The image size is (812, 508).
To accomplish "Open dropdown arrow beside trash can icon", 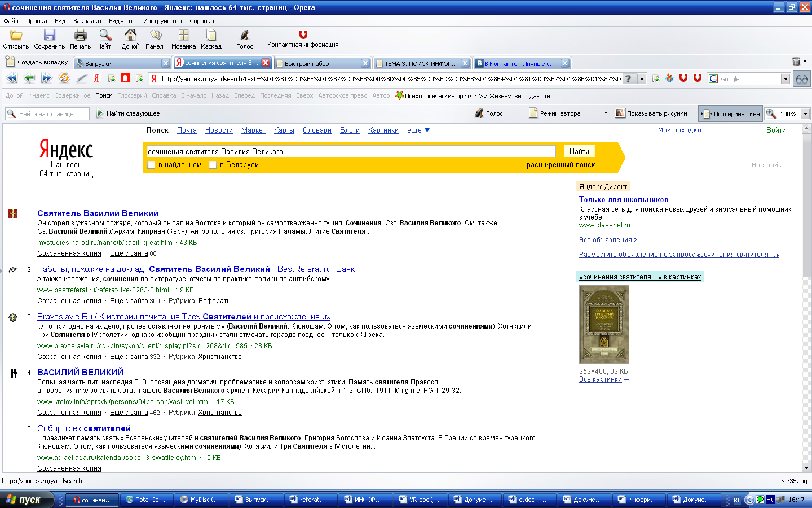I will [805, 62].
